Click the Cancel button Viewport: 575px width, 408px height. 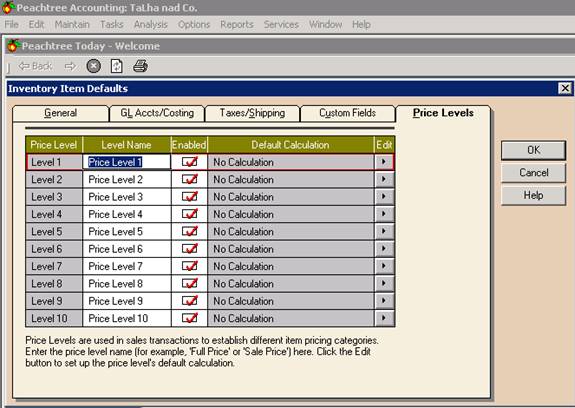[533, 173]
